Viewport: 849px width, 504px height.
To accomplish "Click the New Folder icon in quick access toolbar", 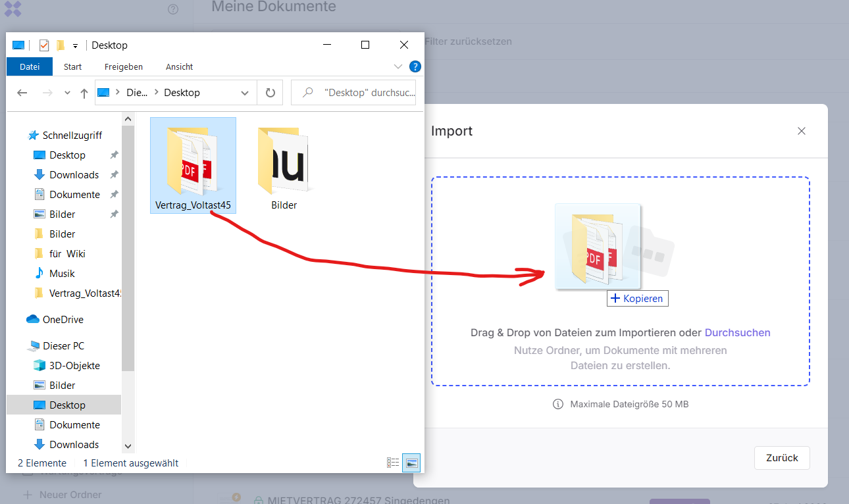I will [x=61, y=45].
